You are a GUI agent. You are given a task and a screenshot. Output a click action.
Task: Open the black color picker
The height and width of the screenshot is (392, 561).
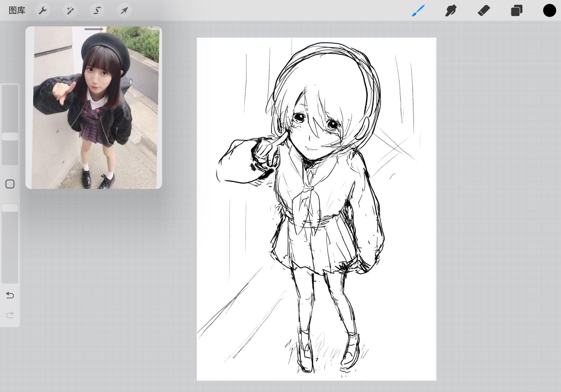549,11
